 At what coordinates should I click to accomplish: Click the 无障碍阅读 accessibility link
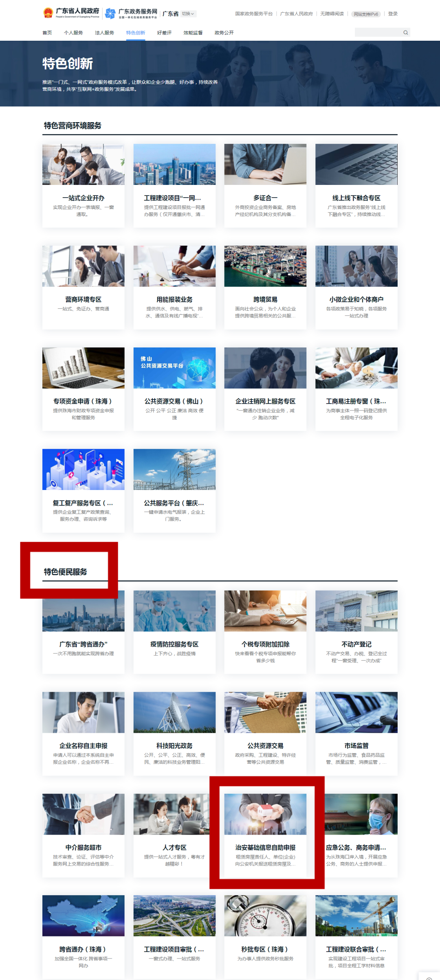(x=332, y=14)
